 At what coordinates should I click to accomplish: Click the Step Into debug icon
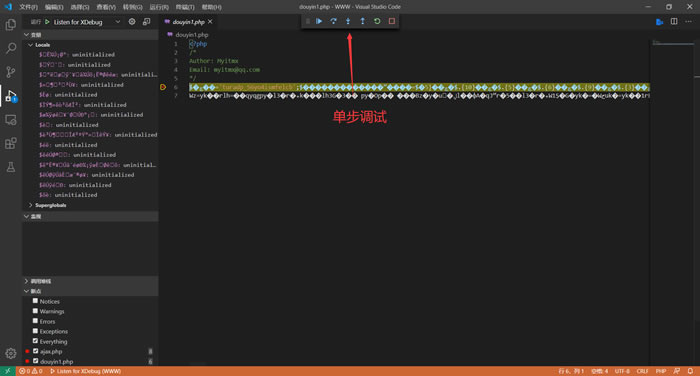[348, 21]
